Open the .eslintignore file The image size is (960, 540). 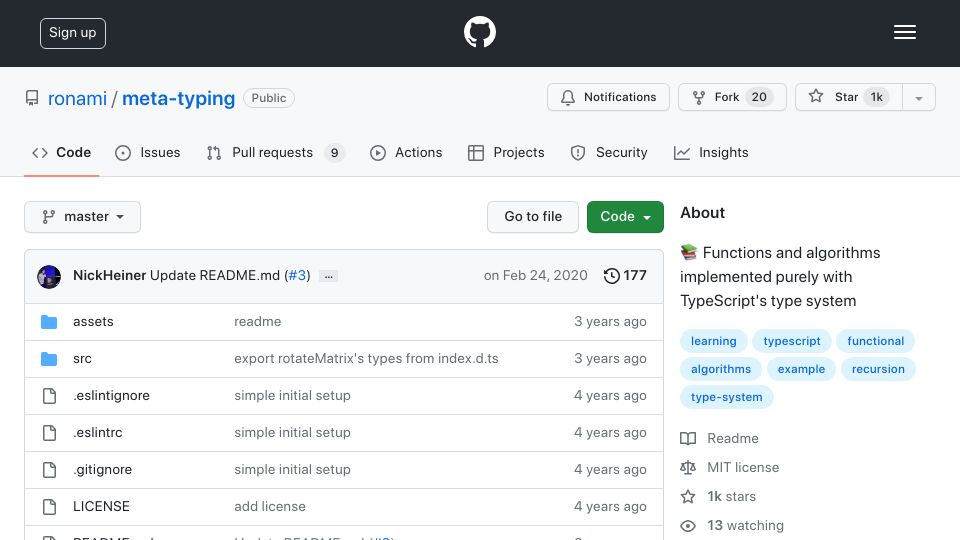111,396
